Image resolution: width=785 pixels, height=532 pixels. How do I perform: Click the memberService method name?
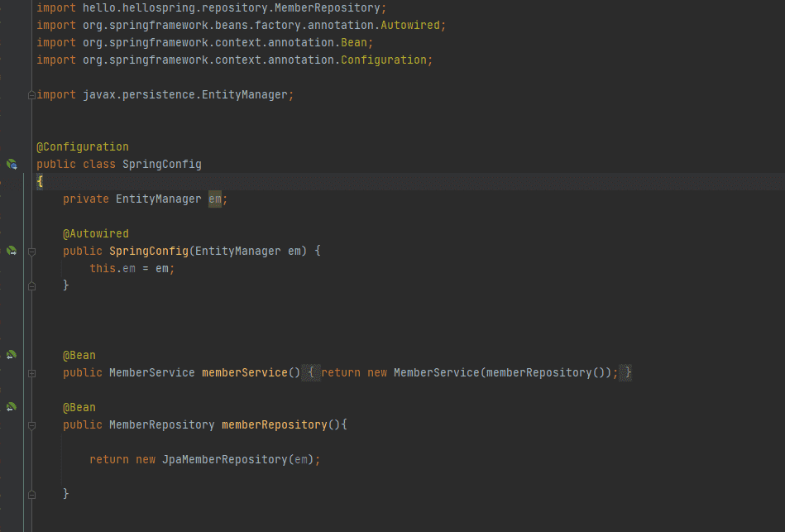pyautogui.click(x=244, y=372)
